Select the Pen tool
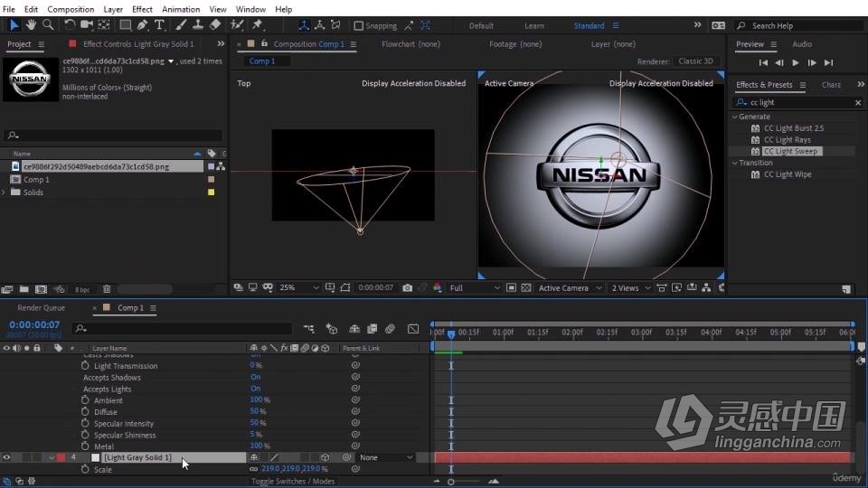Image resolution: width=868 pixels, height=488 pixels. coord(142,25)
